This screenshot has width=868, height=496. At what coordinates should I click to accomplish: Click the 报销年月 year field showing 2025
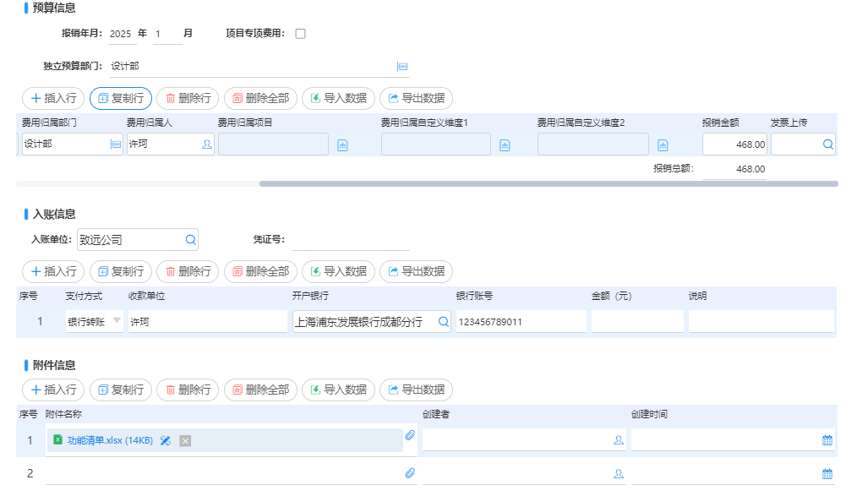(x=122, y=34)
